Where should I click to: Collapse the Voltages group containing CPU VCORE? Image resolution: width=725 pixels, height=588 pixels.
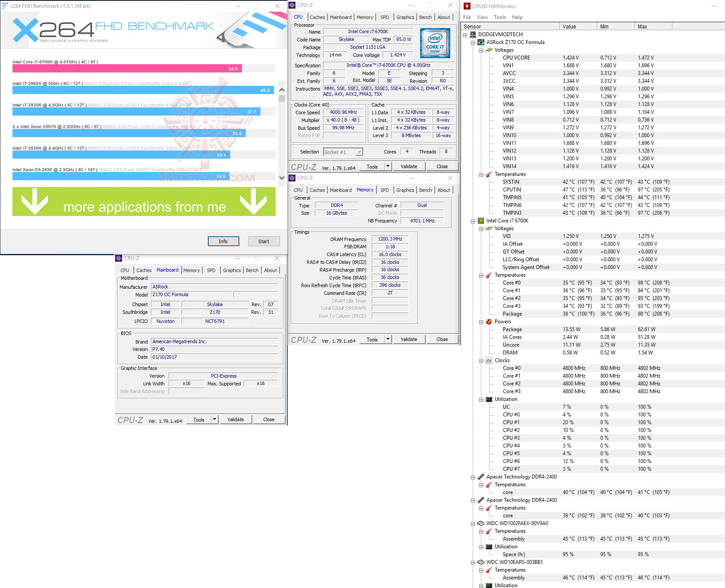click(481, 50)
